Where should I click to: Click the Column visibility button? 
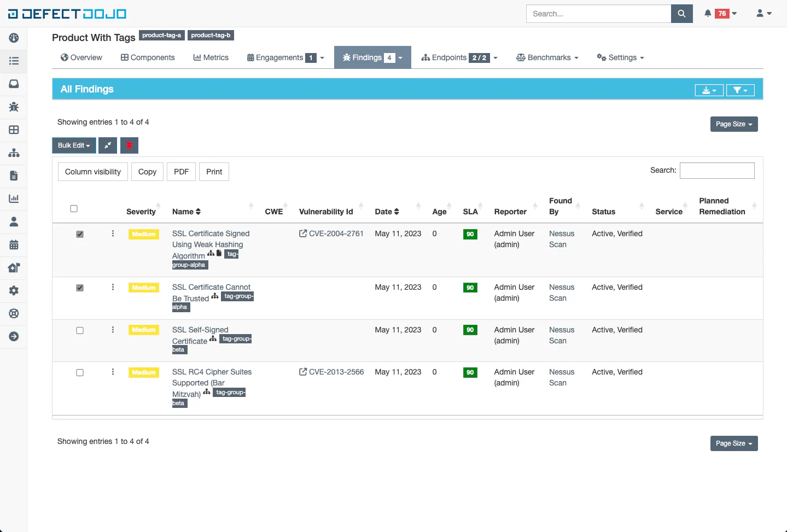(x=92, y=172)
